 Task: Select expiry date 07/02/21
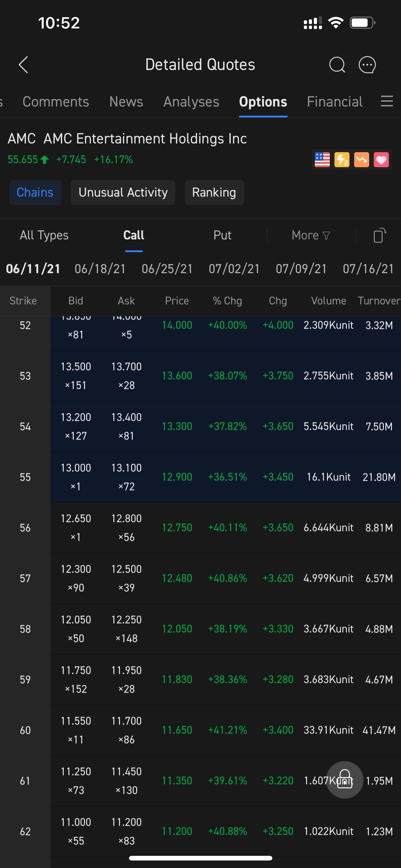(x=234, y=269)
